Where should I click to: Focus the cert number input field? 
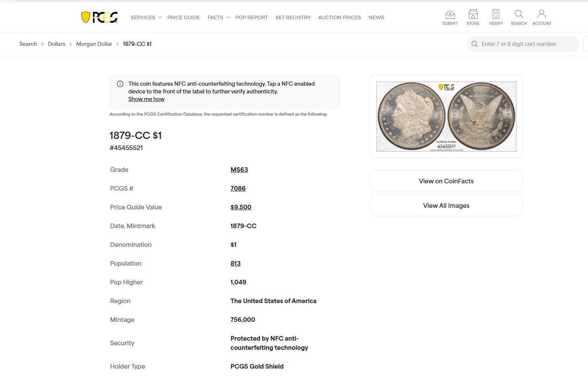click(x=523, y=44)
